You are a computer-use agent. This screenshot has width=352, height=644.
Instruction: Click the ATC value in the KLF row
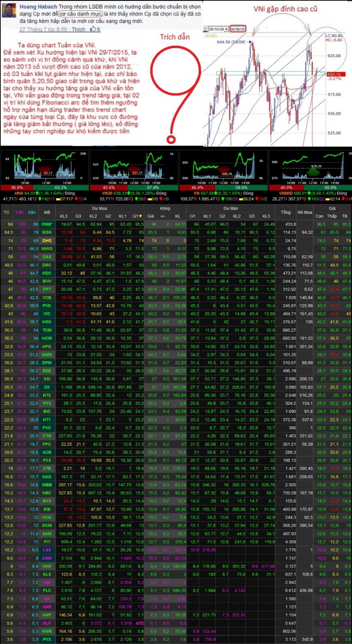tap(140, 623)
